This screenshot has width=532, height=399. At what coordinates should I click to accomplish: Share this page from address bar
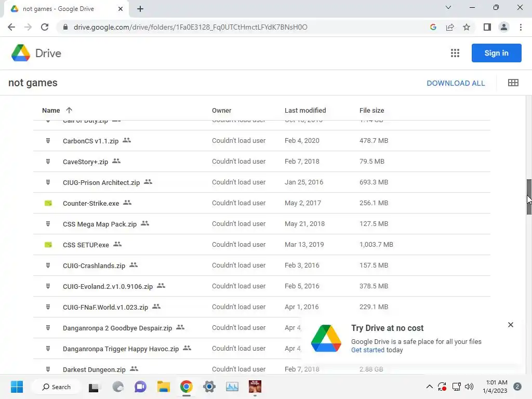click(450, 27)
